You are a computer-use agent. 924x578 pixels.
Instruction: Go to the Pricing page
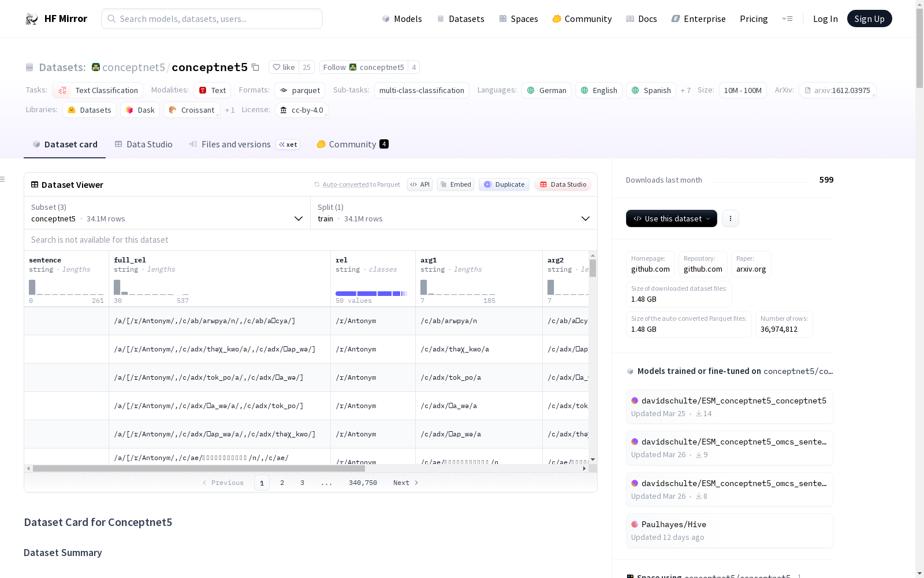point(754,18)
